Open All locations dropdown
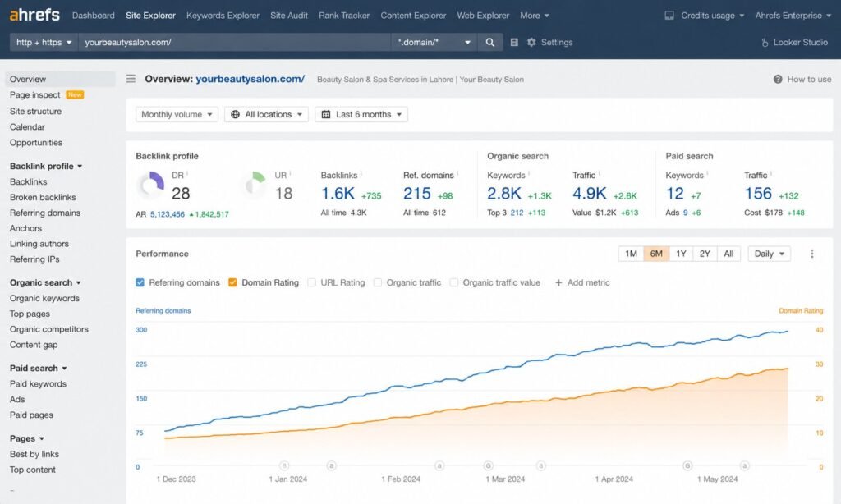Image resolution: width=841 pixels, height=504 pixels. pos(267,114)
